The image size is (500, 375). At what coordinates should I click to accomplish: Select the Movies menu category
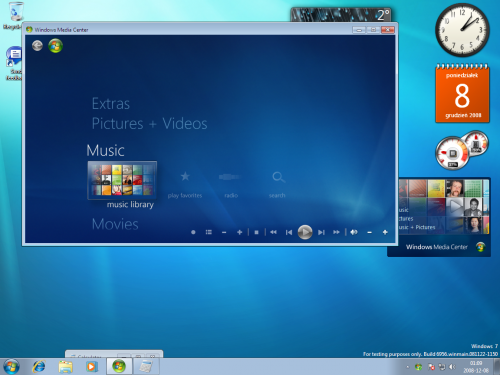pos(115,224)
